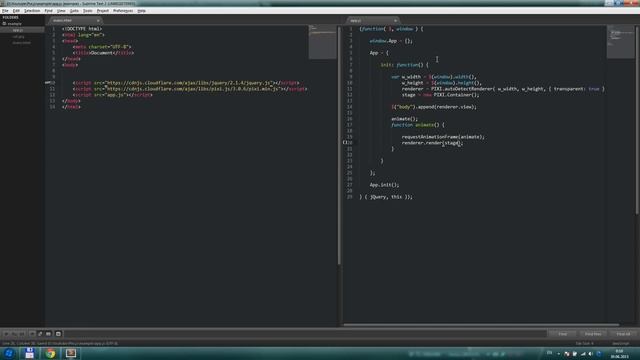
Task: Click the bookmark marker at line 10 gutter
Action: click(x=47, y=83)
